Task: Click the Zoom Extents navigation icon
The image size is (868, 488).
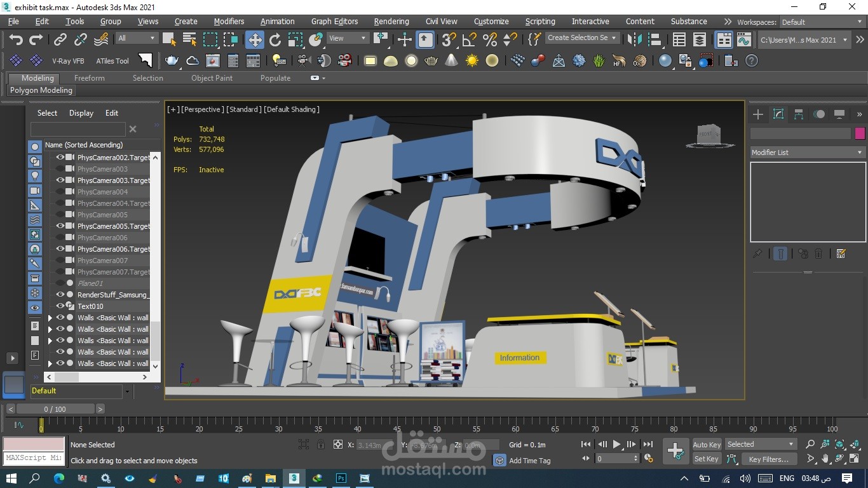Action: [x=839, y=445]
